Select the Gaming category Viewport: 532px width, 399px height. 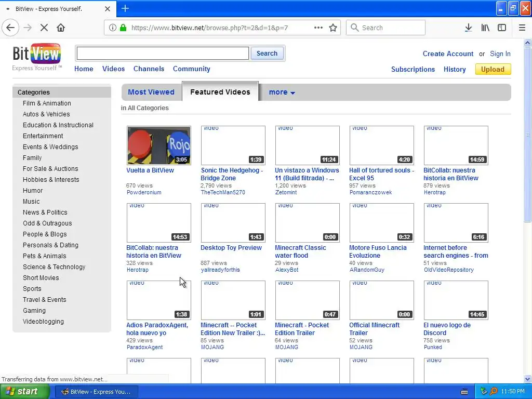tap(34, 311)
